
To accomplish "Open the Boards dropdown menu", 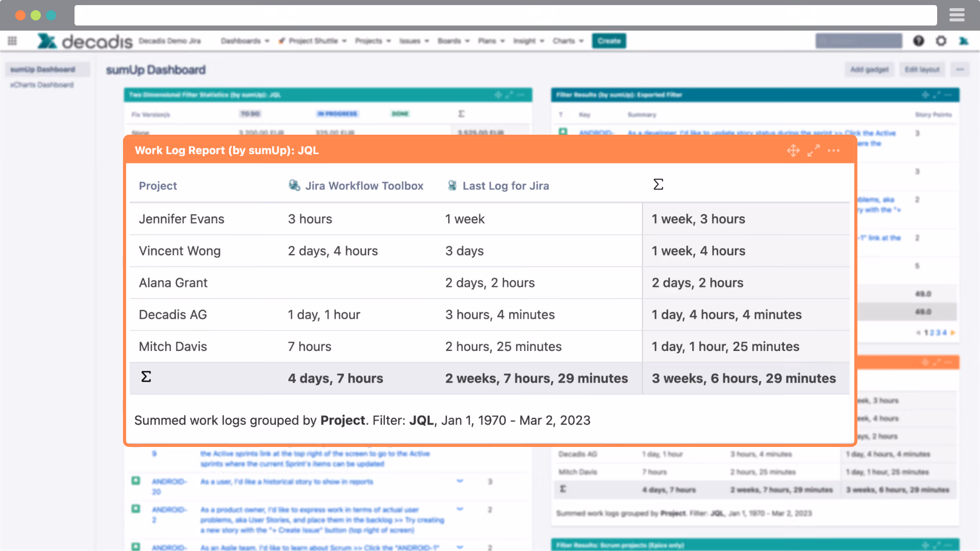I will [x=453, y=41].
